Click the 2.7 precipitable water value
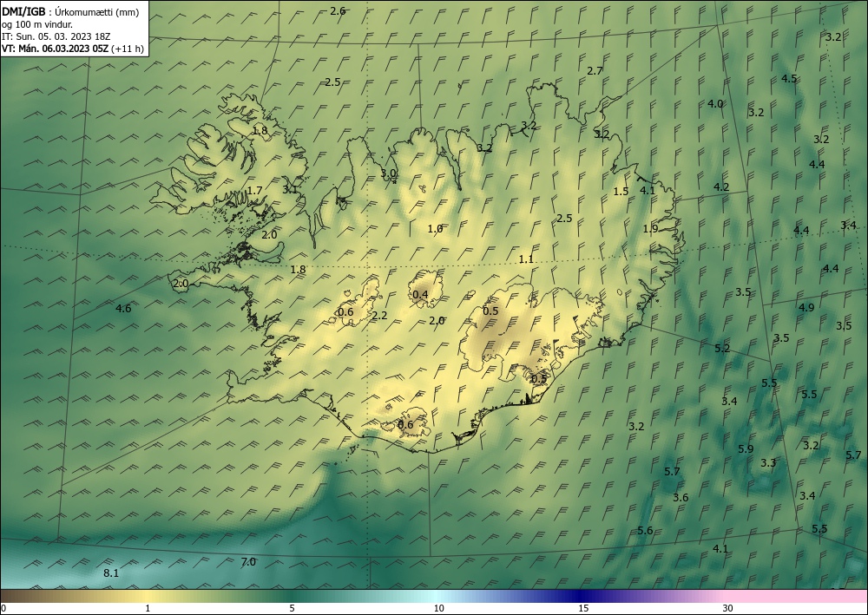 [x=595, y=71]
